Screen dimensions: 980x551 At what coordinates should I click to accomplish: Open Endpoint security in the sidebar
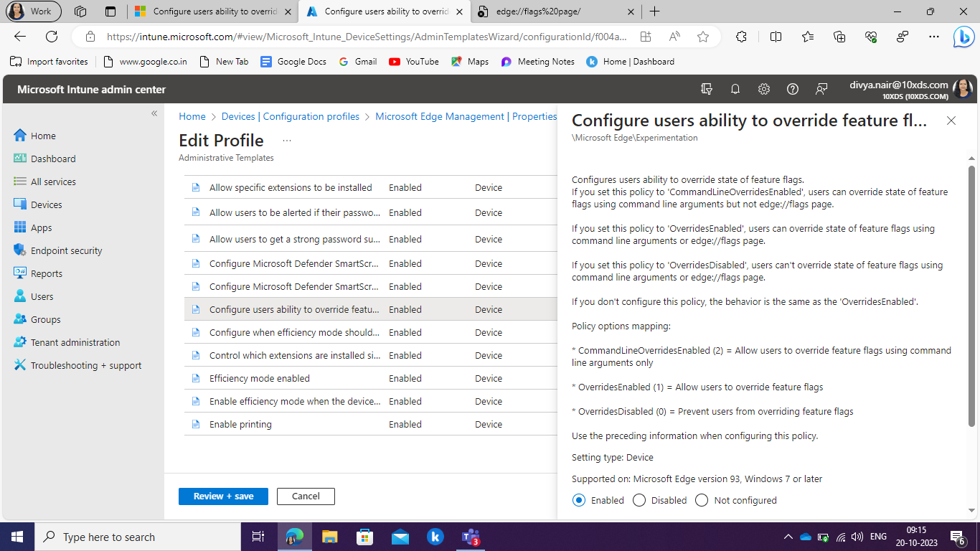click(58, 250)
